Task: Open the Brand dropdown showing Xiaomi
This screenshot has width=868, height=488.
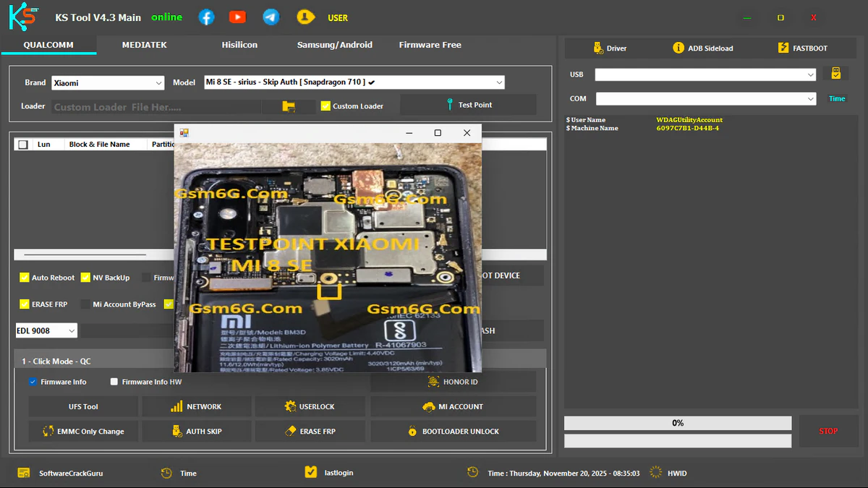Action: pos(108,83)
